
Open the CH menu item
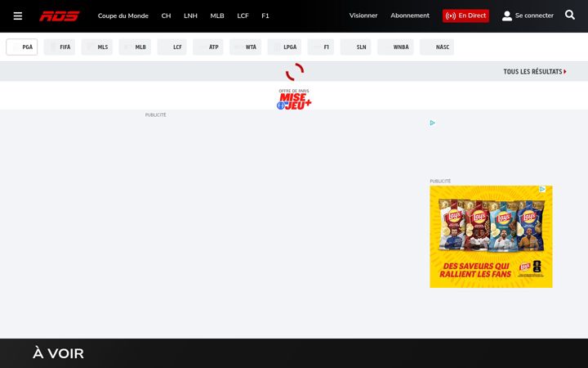166,16
